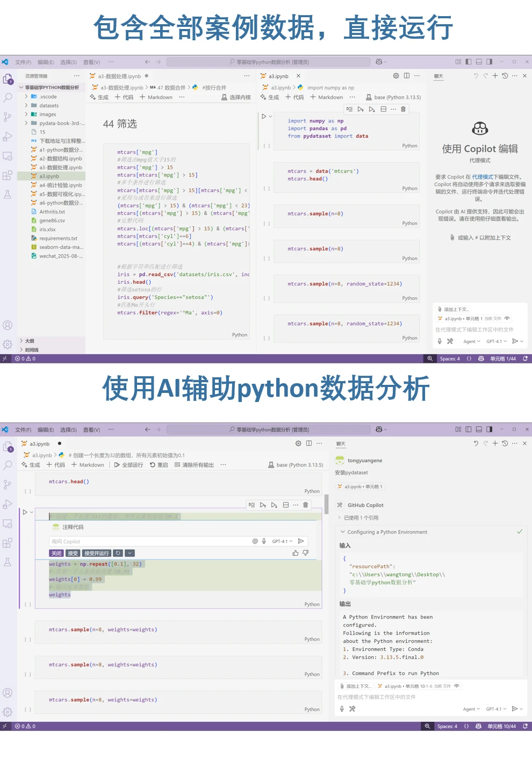Open GPT-4.1 model dropdown in top chat panel
532x774 pixels.
click(497, 341)
